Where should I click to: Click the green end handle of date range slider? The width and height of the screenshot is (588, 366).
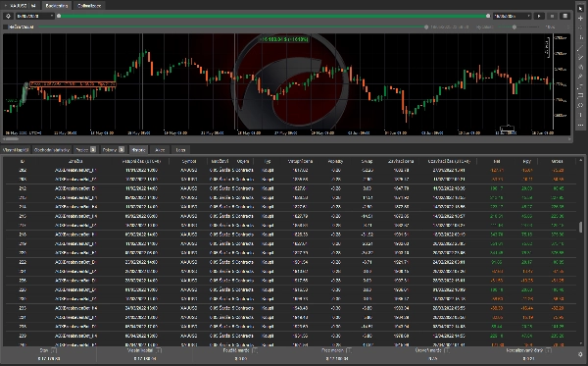(488, 16)
